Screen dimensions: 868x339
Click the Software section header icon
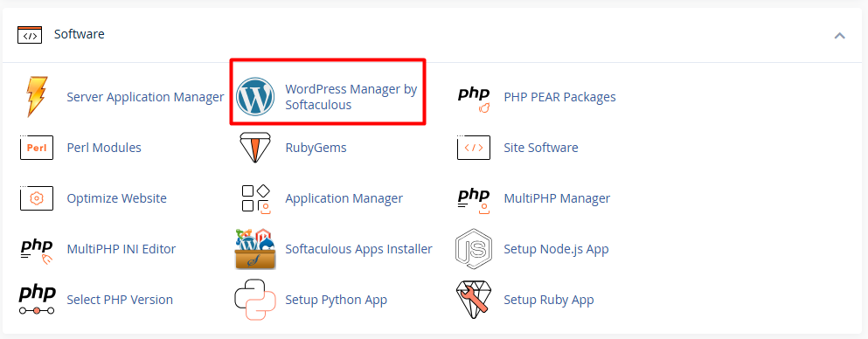coord(30,34)
